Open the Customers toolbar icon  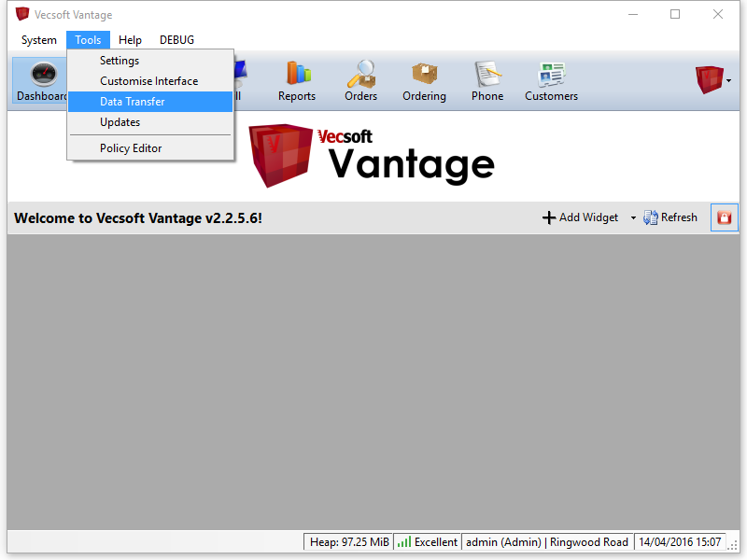click(551, 80)
